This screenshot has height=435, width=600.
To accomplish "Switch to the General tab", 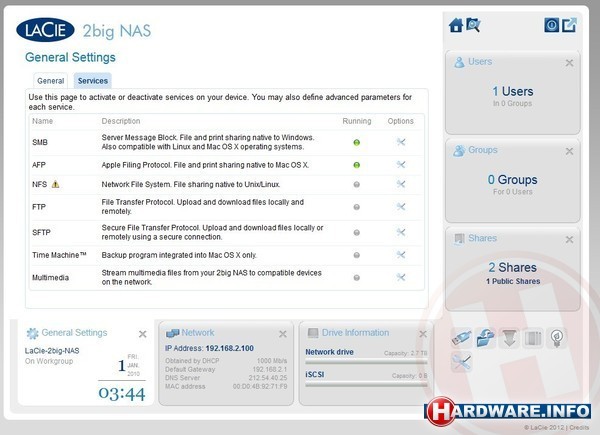I will pos(51,81).
